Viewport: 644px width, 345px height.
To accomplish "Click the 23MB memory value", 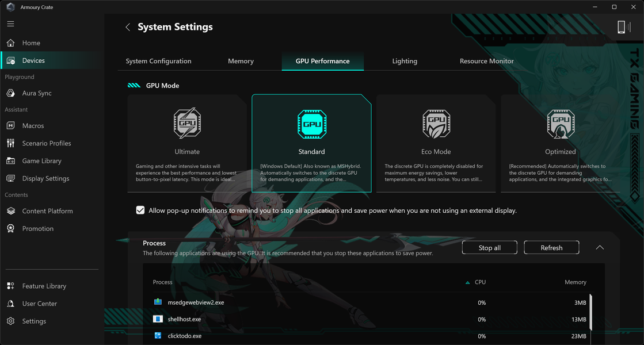I will (579, 336).
